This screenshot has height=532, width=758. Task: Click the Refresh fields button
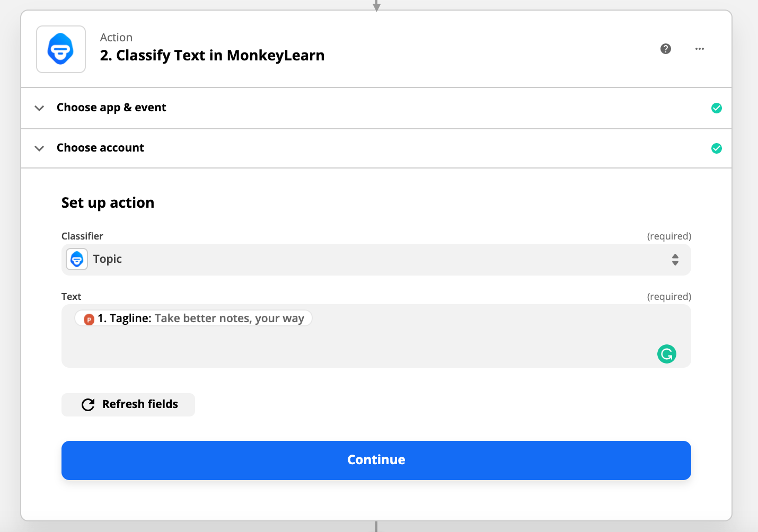[128, 405]
